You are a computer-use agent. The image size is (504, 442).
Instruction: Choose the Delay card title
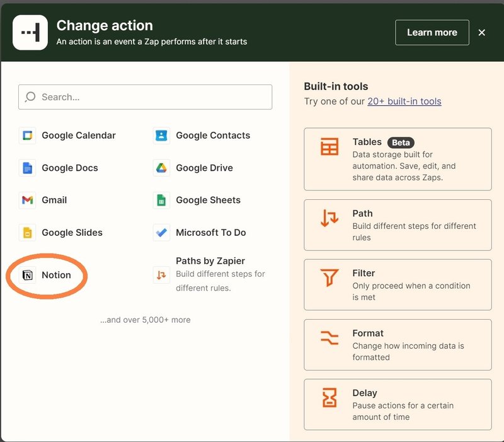pyautogui.click(x=365, y=393)
